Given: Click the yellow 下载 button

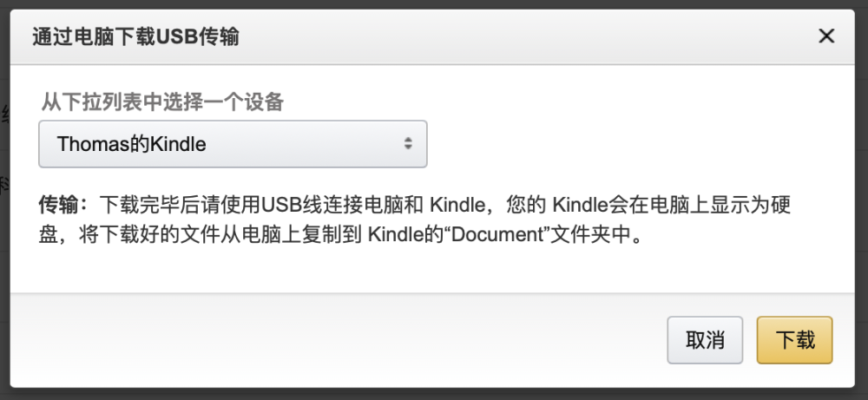Looking at the screenshot, I should pyautogui.click(x=794, y=339).
